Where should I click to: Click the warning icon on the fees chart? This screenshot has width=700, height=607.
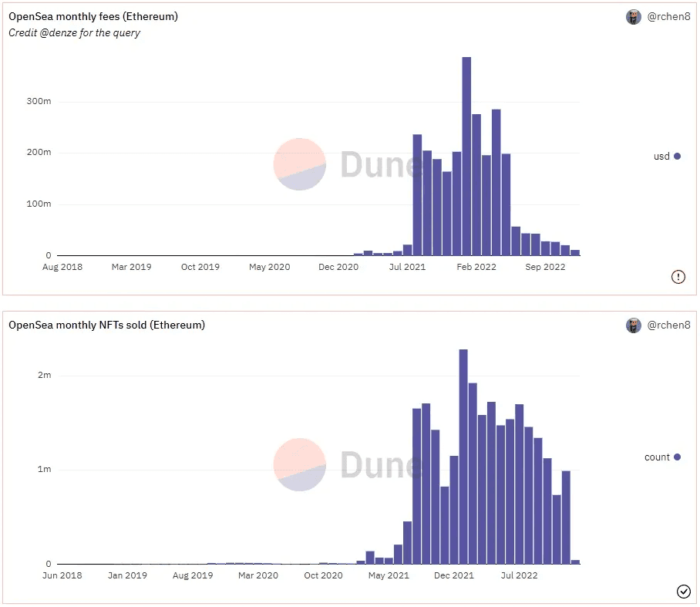pyautogui.click(x=678, y=277)
